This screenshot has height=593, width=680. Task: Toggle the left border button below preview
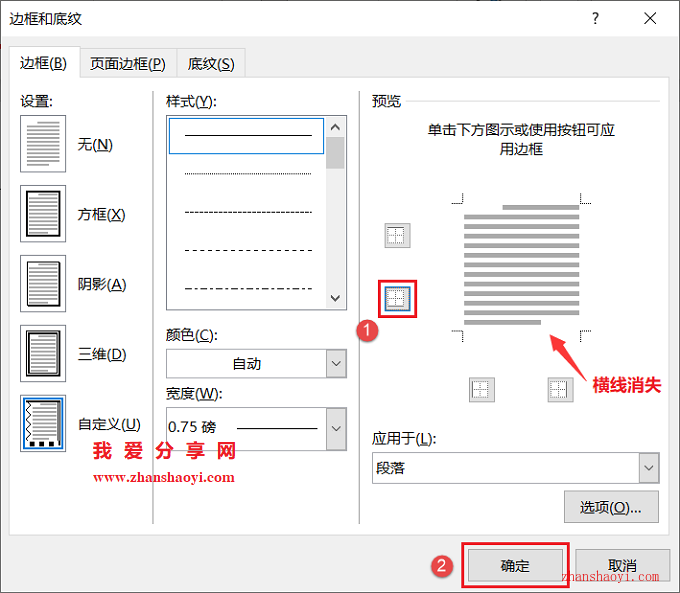[x=482, y=390]
